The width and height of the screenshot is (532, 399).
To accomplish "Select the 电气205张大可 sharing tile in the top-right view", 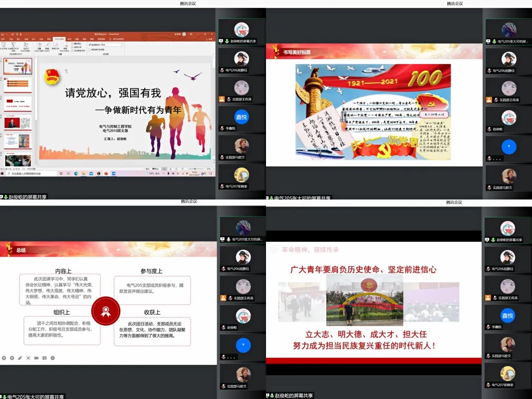I will tap(509, 32).
